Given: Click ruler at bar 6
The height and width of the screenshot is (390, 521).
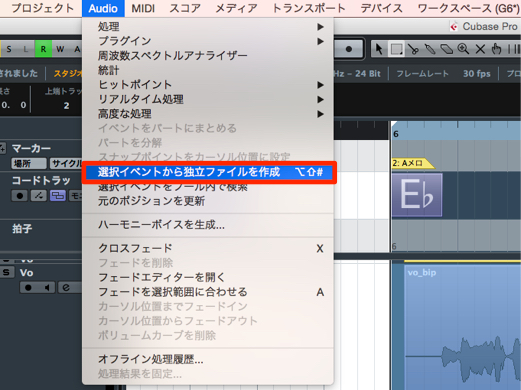Looking at the screenshot, I should [x=396, y=134].
